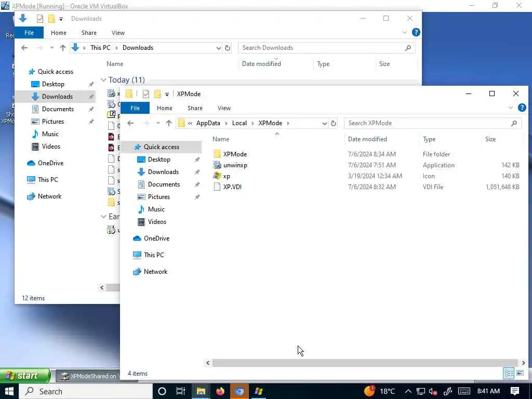Expand the ribbon in XPMode window
This screenshot has height=399, width=532.
click(511, 108)
